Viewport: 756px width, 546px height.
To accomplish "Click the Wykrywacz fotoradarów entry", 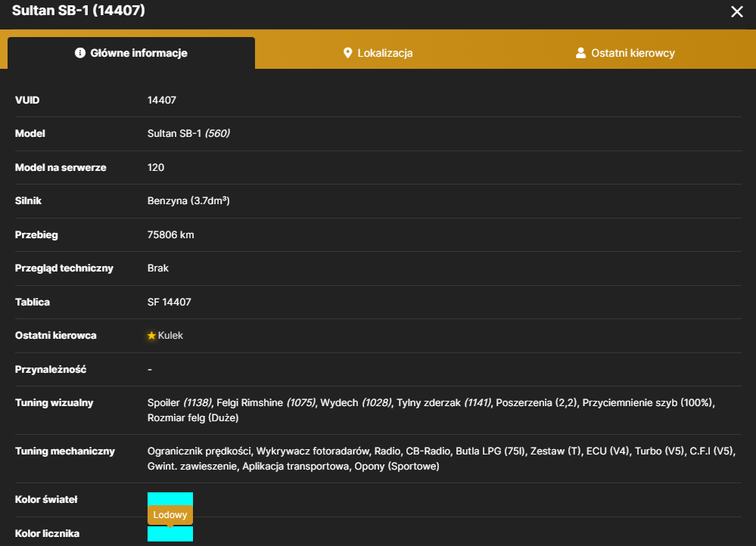I will 313,451.
